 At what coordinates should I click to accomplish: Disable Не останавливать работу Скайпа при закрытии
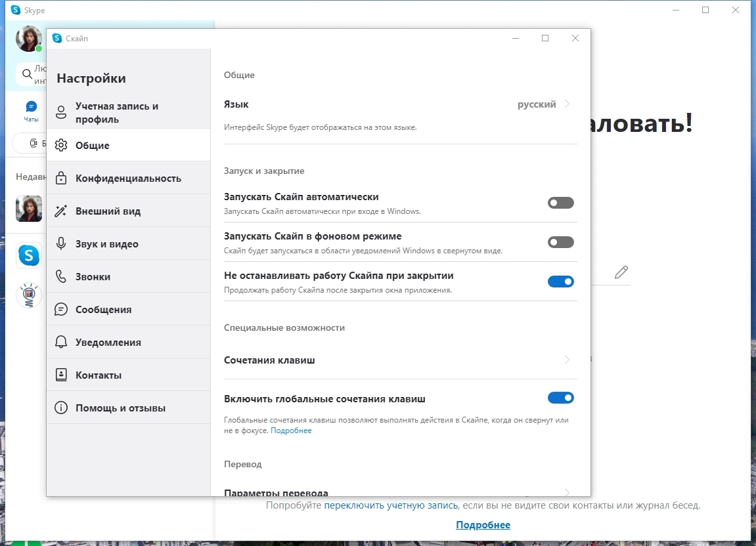point(561,282)
